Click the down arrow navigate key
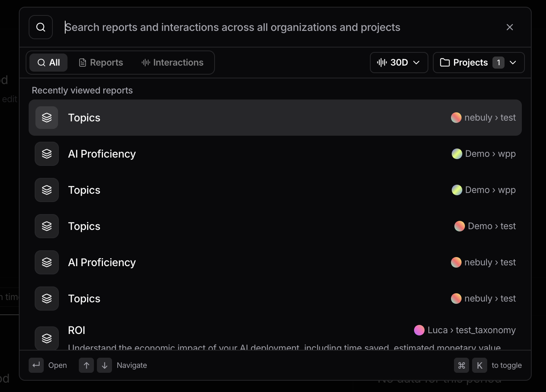Image resolution: width=546 pixels, height=392 pixels. pos(104,365)
